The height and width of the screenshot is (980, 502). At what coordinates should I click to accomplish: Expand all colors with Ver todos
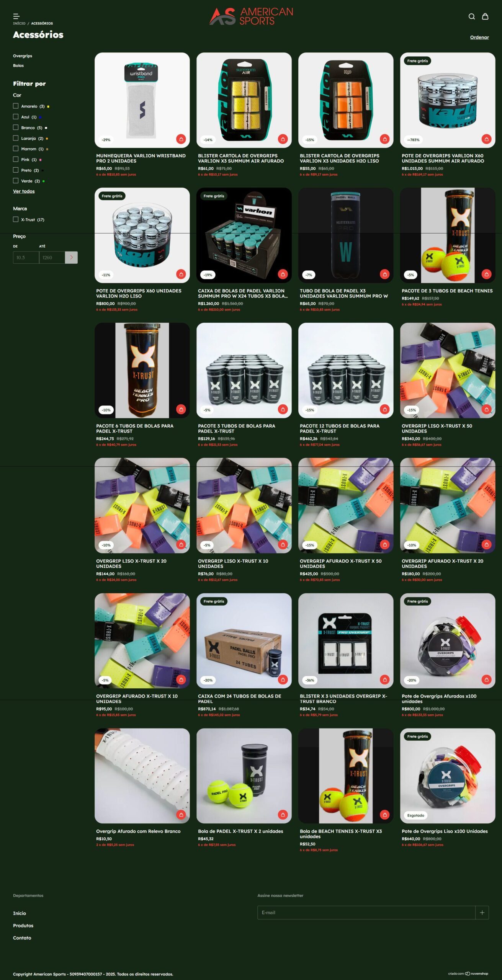pyautogui.click(x=24, y=191)
